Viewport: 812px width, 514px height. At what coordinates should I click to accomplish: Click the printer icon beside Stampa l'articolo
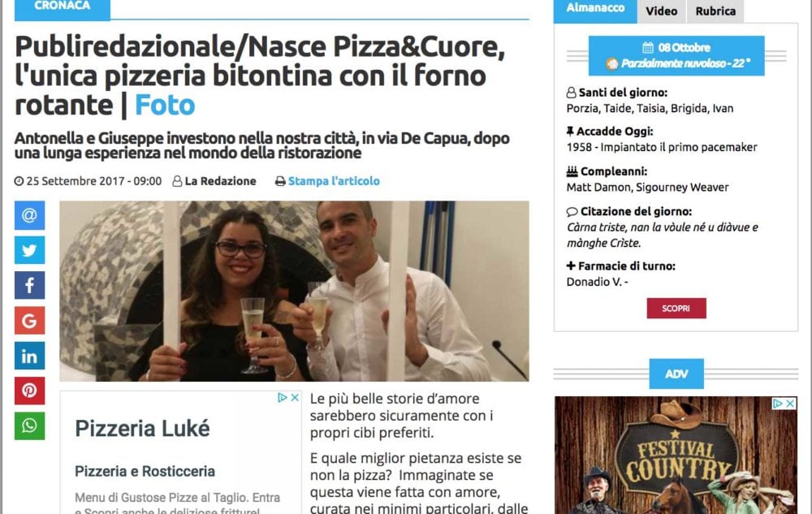pos(280,181)
